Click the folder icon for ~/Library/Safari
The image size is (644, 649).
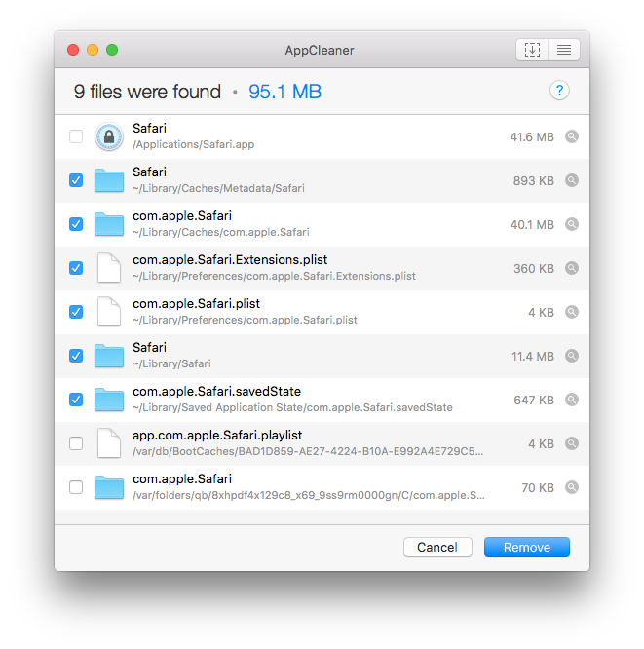pyautogui.click(x=109, y=356)
